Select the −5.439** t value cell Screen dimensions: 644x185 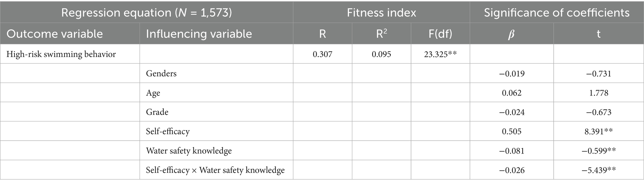point(599,170)
